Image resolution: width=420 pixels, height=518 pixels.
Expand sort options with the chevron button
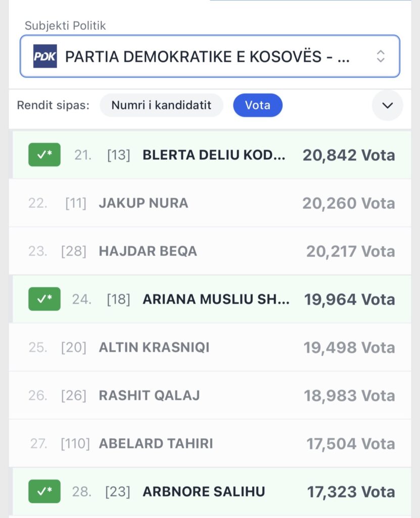pyautogui.click(x=387, y=105)
